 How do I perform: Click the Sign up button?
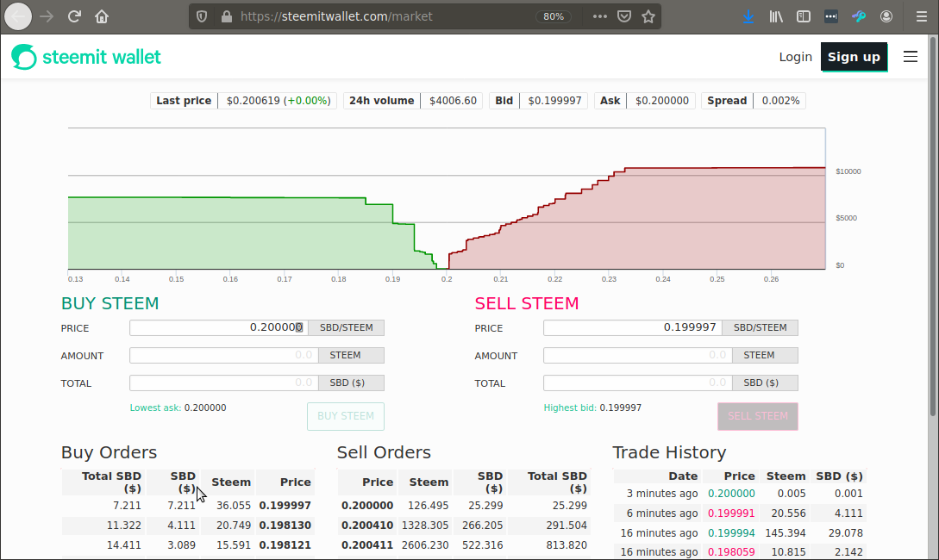[854, 57]
